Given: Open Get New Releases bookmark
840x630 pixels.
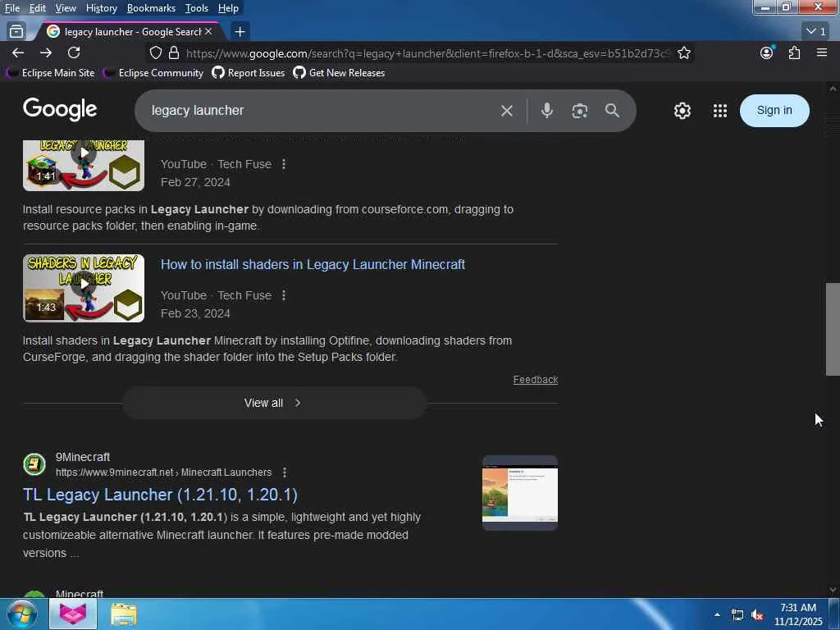Looking at the screenshot, I should [339, 73].
